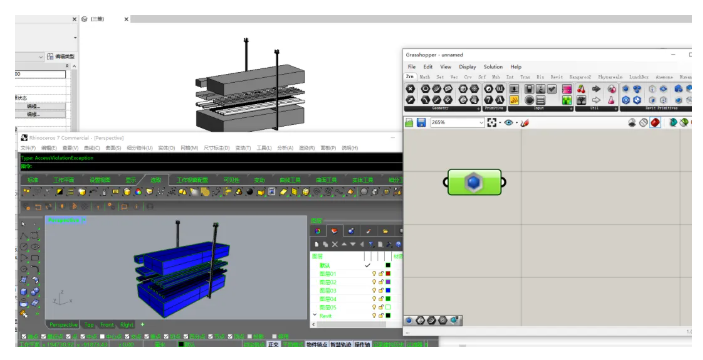Screen dimensions: 703x360
Task: Toggle 正交 in Rhino status bar
Action: [273, 344]
